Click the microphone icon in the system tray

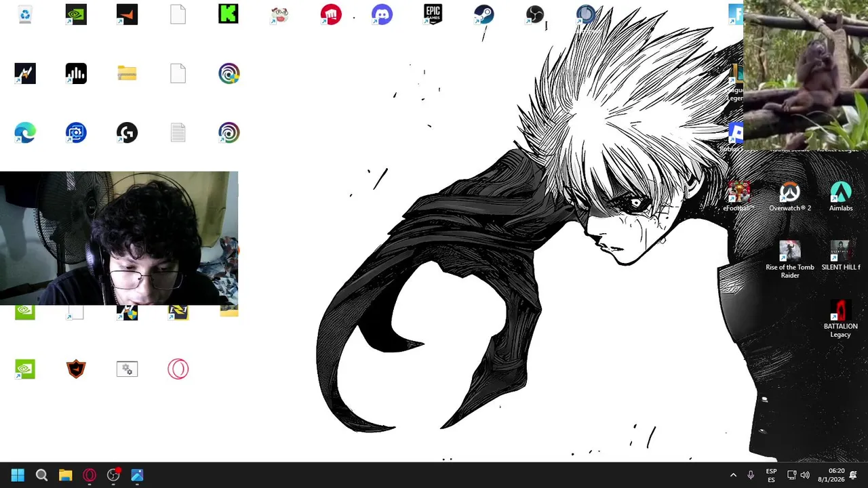[751, 475]
